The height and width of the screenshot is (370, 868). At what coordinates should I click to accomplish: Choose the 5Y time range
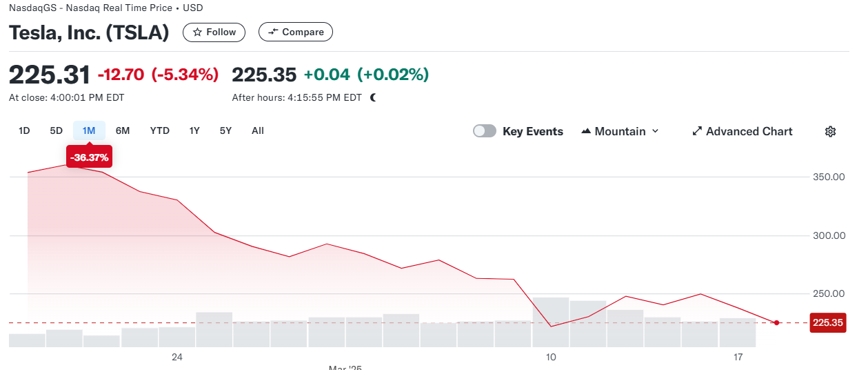225,130
